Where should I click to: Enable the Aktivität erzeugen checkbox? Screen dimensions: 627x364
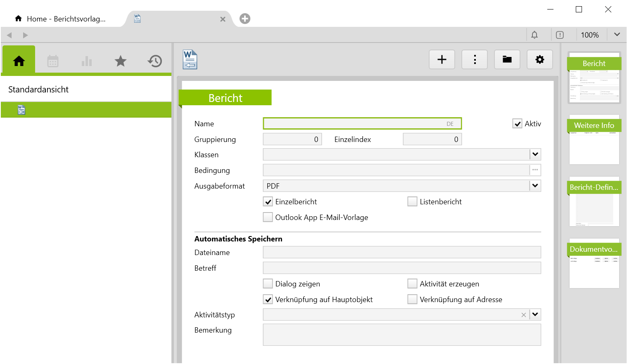click(x=412, y=284)
